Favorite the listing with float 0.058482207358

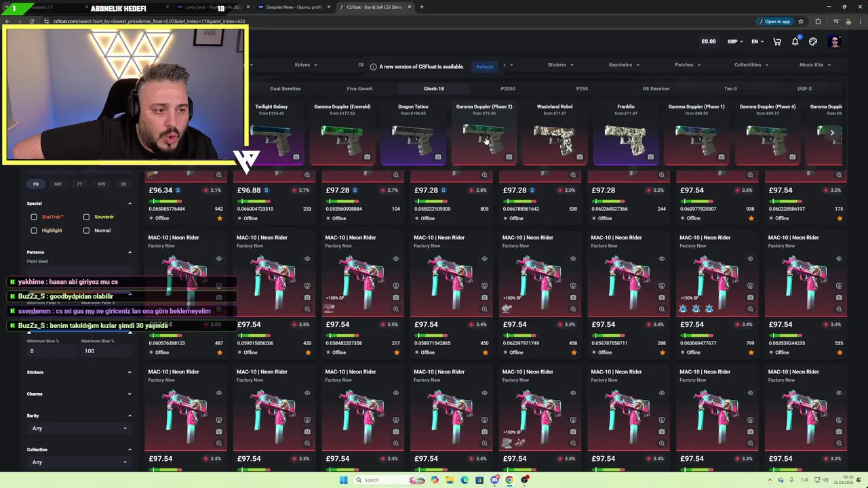[x=396, y=352]
